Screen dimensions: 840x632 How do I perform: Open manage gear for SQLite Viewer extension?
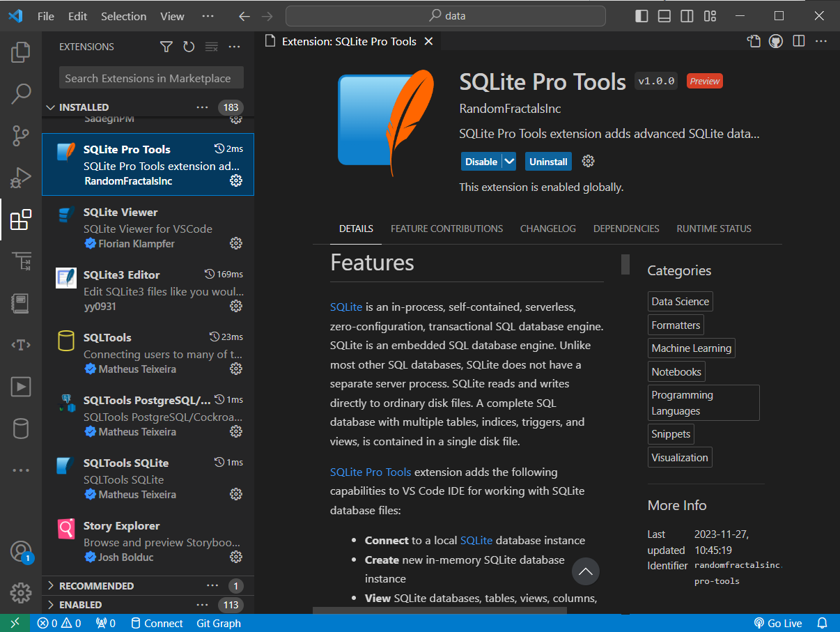tap(236, 243)
